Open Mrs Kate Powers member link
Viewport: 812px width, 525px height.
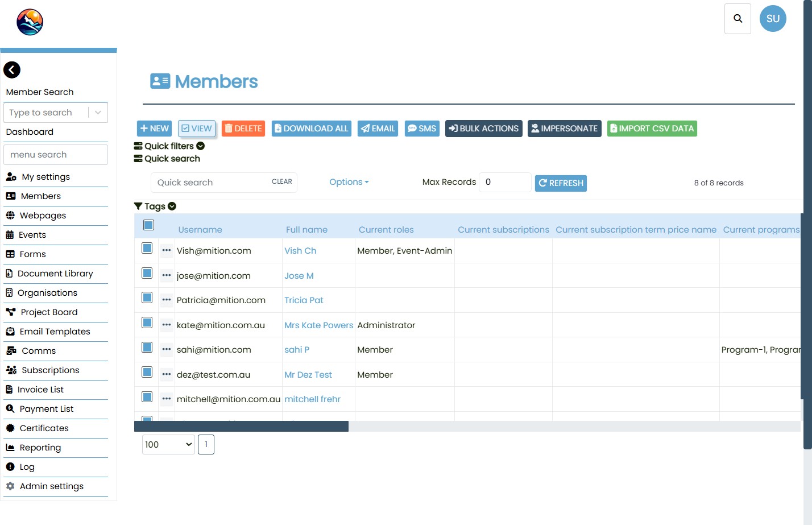[318, 325]
